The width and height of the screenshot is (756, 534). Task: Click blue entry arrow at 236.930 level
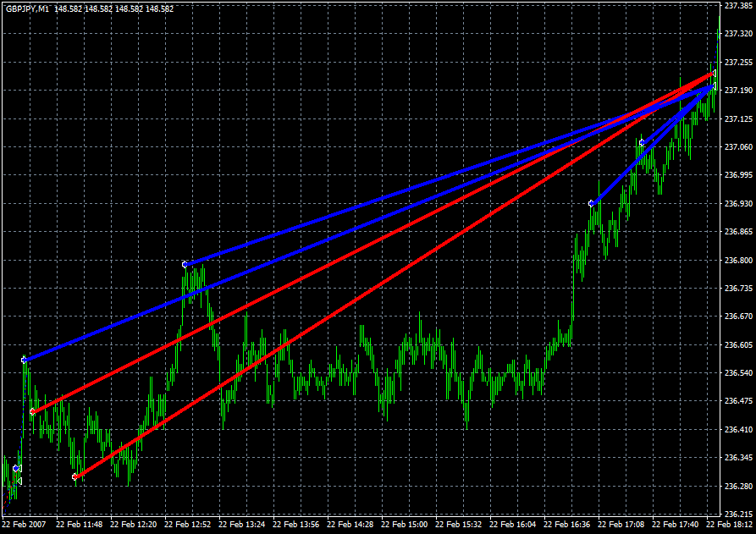point(591,203)
